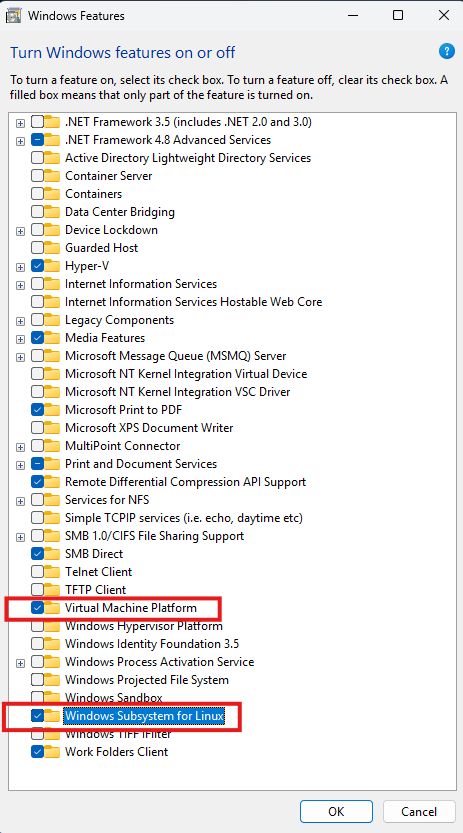
Task: Close the Windows Features dialog
Action: tap(444, 15)
